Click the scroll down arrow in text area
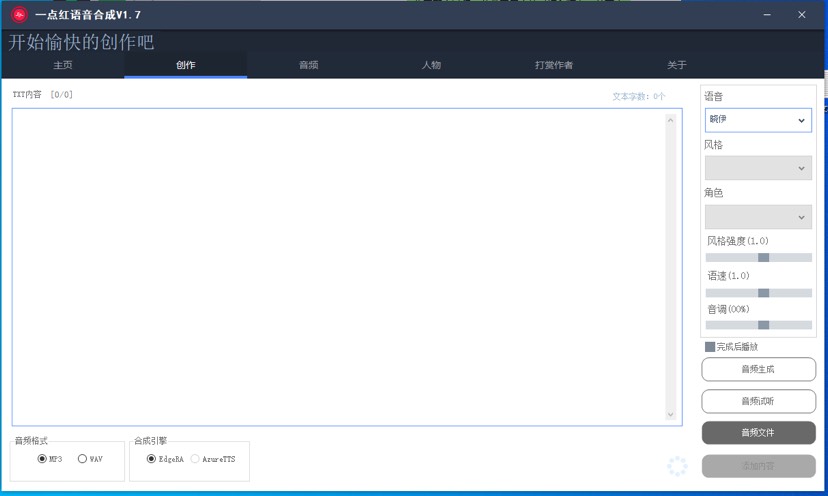The width and height of the screenshot is (828, 496). click(x=671, y=414)
